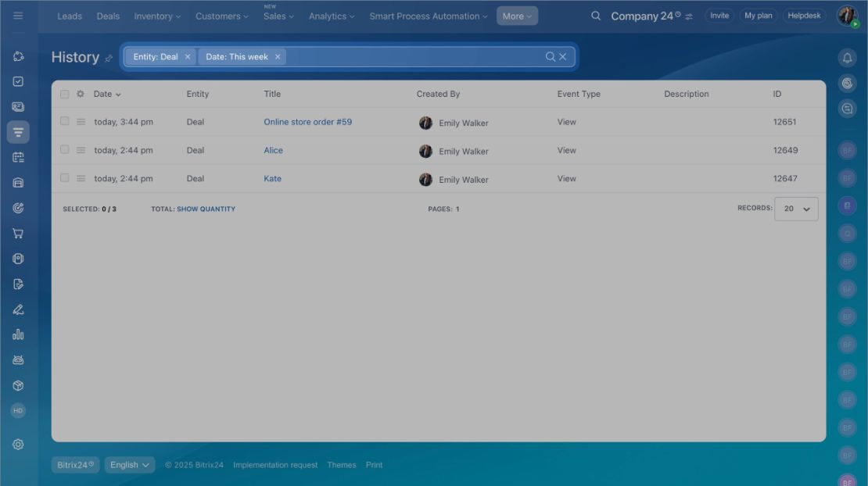The height and width of the screenshot is (486, 868).
Task: Open row actions menu for Kate
Action: tap(81, 178)
